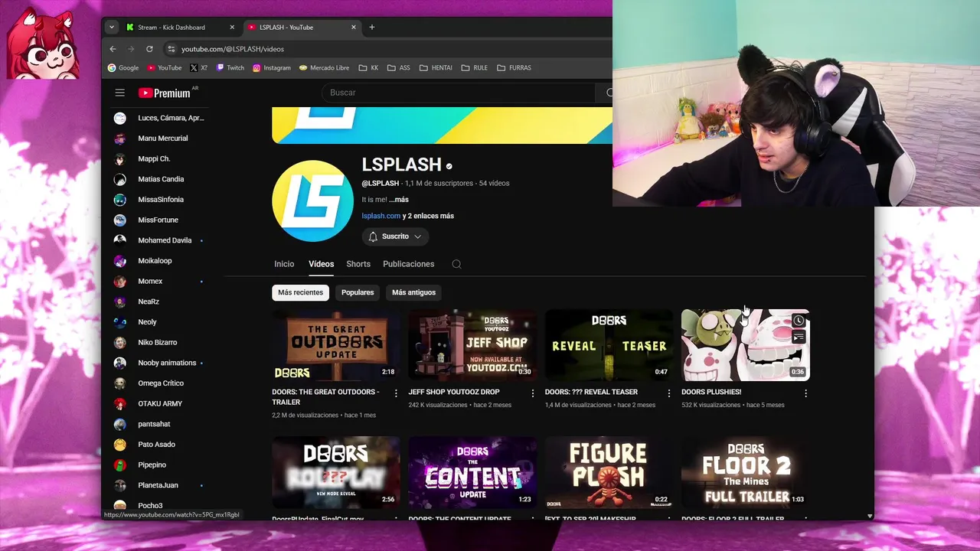Open Nooby animations subscription channel
The width and height of the screenshot is (980, 551).
(158, 363)
